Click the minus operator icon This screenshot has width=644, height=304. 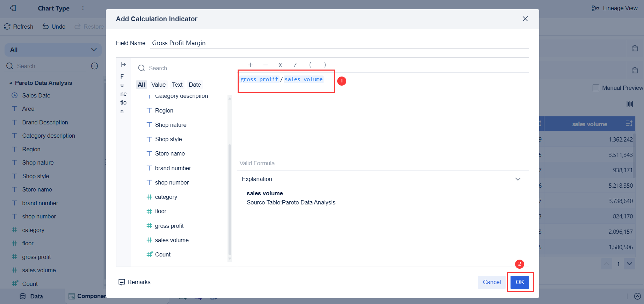pos(266,65)
